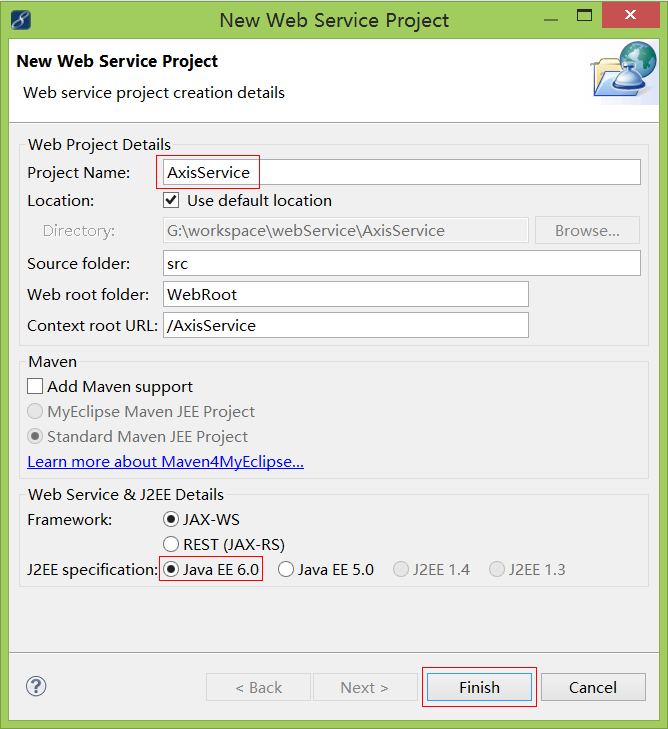Click the Project Name label
Viewport: 668px width, 729px height.
[x=79, y=172]
